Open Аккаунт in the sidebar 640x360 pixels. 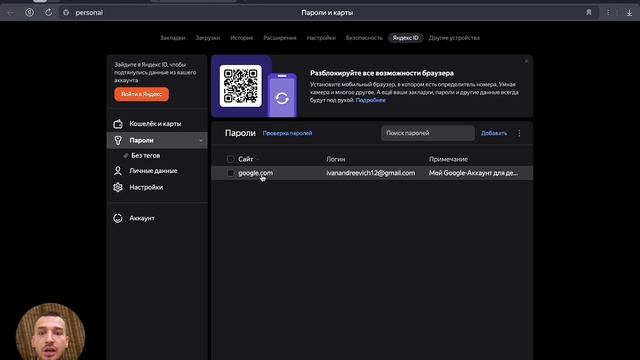(x=157, y=218)
